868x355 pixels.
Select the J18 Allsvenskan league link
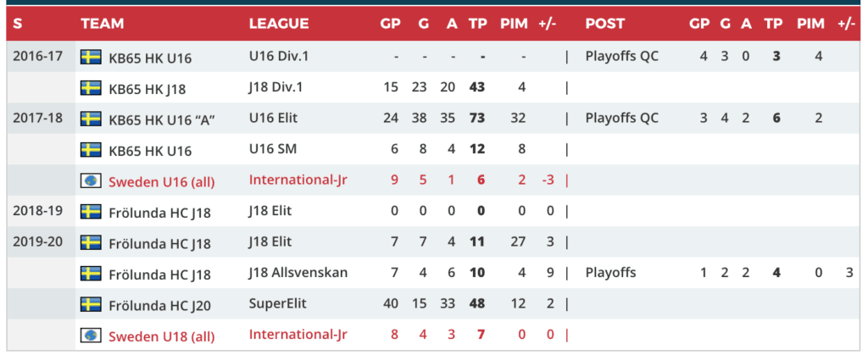coord(298,273)
